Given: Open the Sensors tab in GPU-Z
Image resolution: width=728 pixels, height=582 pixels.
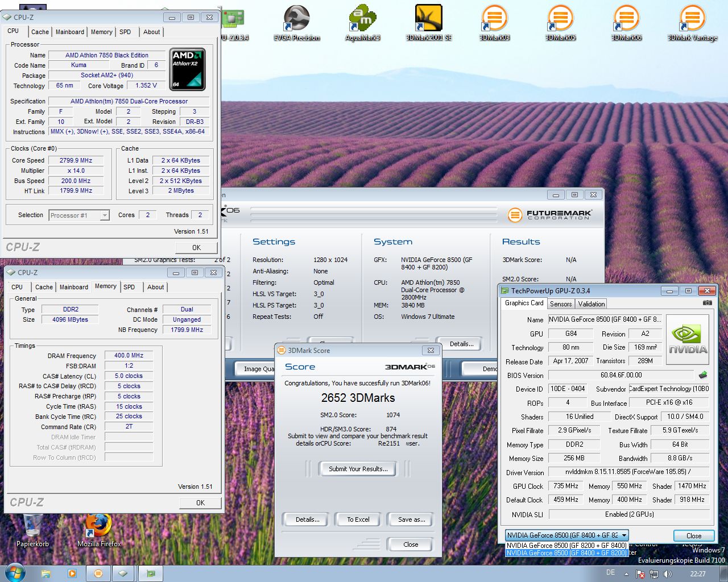Looking at the screenshot, I should 561,304.
